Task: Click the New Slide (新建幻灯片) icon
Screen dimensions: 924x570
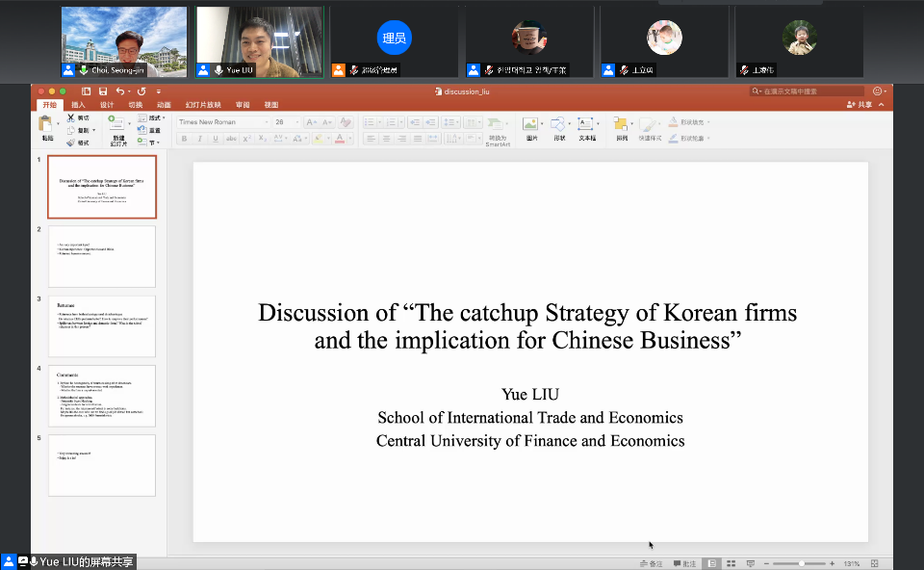Action: coord(116,125)
